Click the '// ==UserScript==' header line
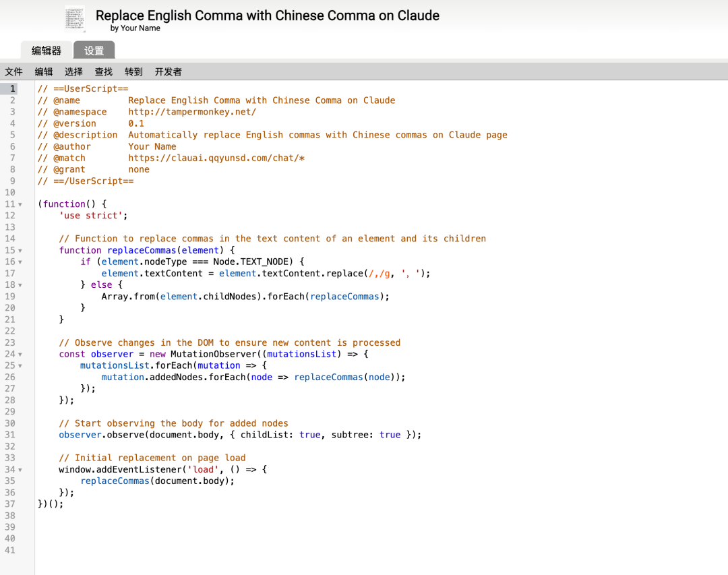The height and width of the screenshot is (575, 728). tap(83, 88)
